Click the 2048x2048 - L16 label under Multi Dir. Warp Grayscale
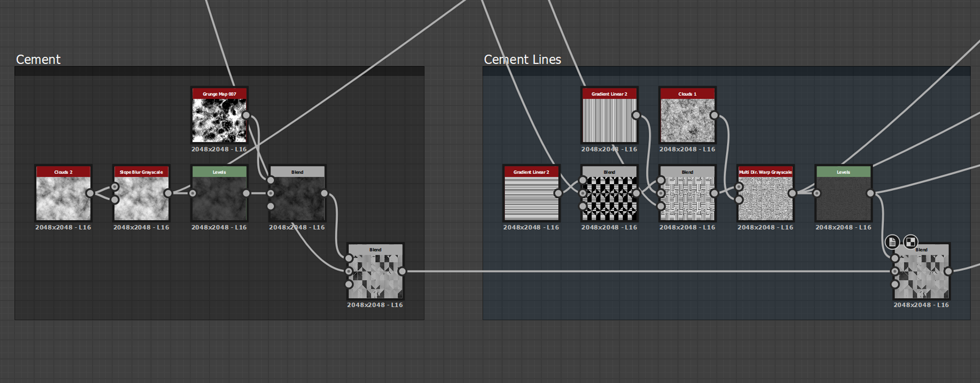This screenshot has width=980, height=383. click(x=766, y=228)
